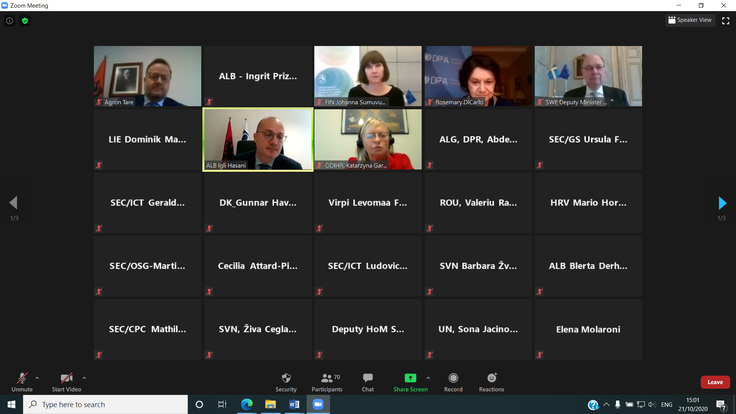The image size is (736, 414).
Task: Go to next page of participants
Action: tap(722, 203)
